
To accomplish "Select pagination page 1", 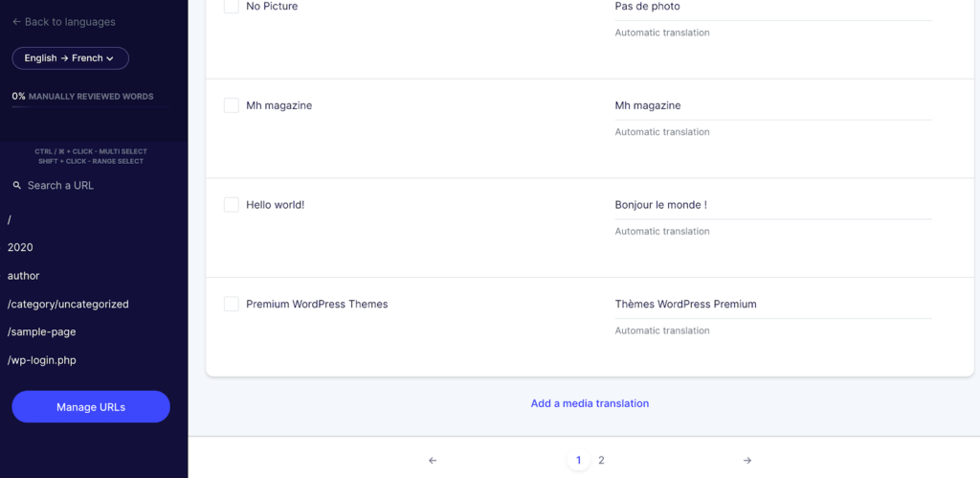I will [578, 461].
